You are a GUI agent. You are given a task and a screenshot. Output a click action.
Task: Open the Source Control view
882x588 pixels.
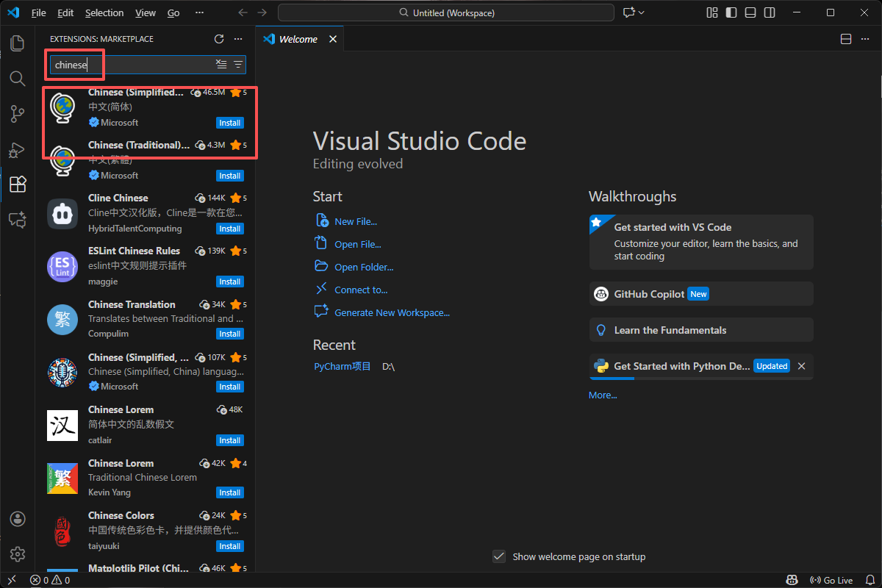(x=18, y=113)
